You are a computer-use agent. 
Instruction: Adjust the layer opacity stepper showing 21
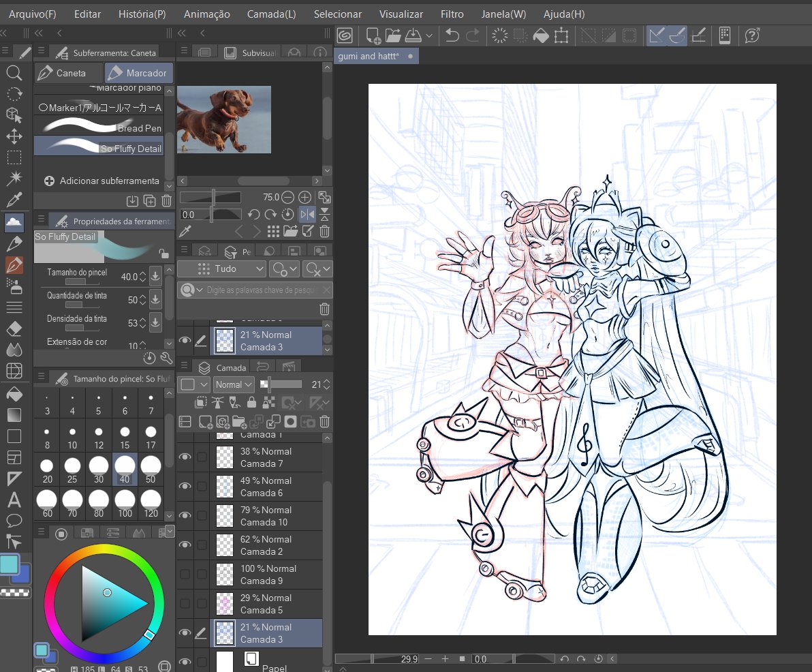[327, 384]
